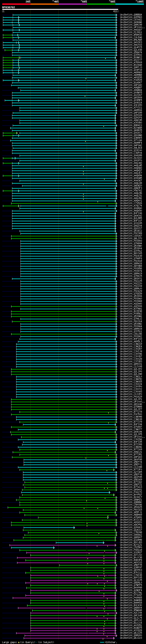
Task: Select hit label UniRef100_P93968
Action: (131, 301)
